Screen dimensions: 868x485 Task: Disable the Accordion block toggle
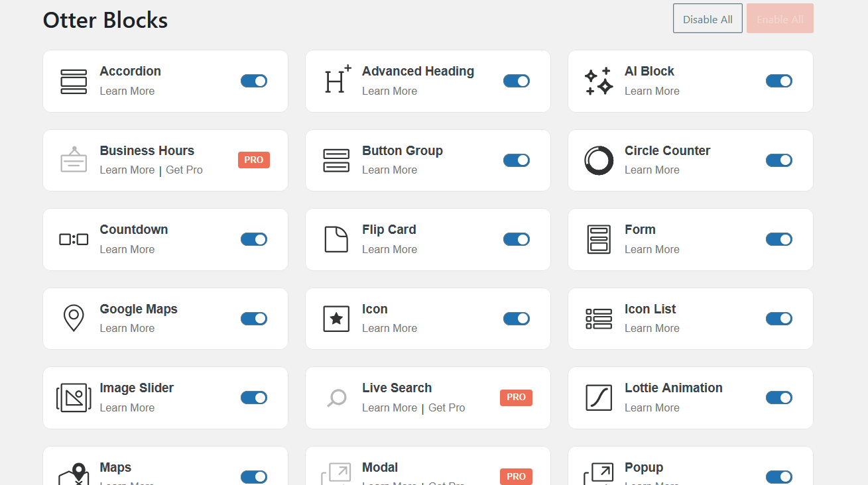click(254, 81)
